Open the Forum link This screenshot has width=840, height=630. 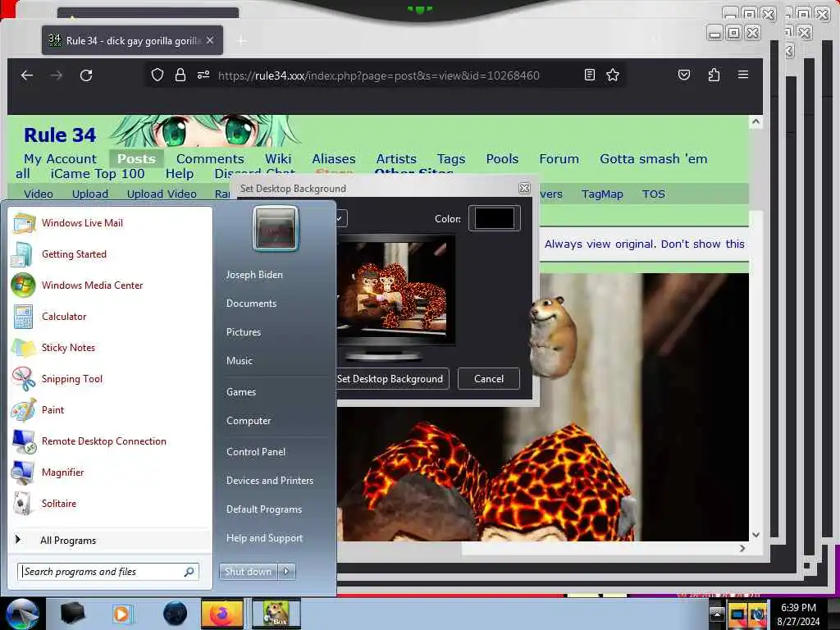tap(559, 159)
